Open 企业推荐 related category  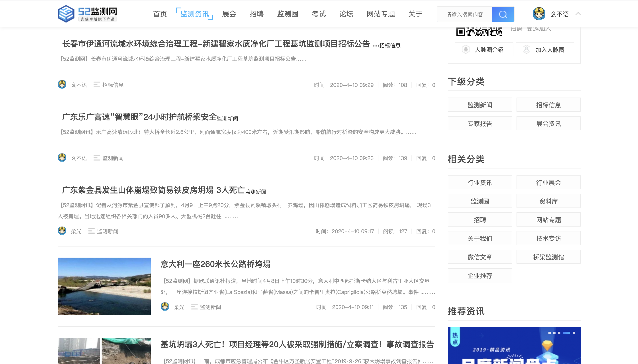(x=480, y=276)
